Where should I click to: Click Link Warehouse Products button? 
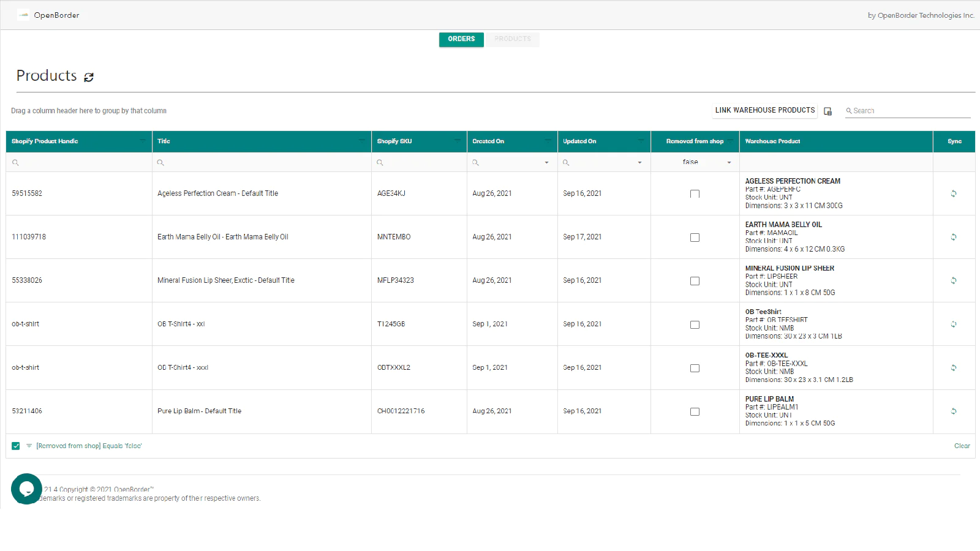[764, 110]
